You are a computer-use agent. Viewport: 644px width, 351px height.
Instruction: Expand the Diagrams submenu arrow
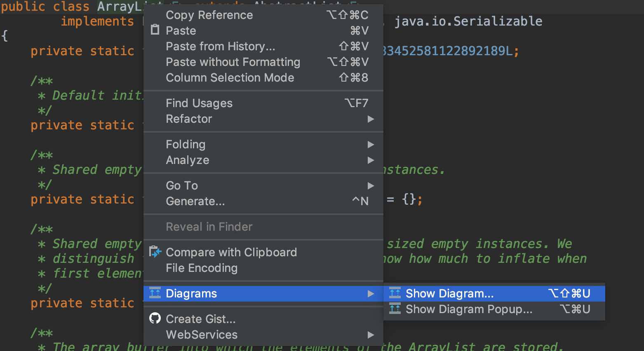(x=371, y=294)
